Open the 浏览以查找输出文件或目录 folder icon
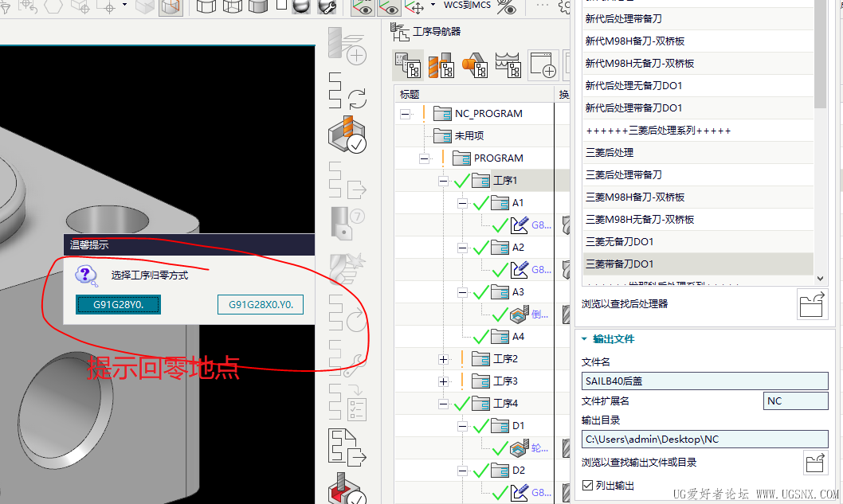This screenshot has width=843, height=504. [814, 463]
